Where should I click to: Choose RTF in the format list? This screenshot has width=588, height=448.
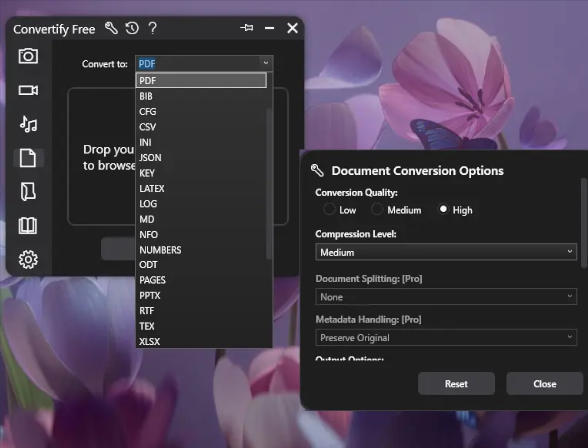tap(201, 311)
